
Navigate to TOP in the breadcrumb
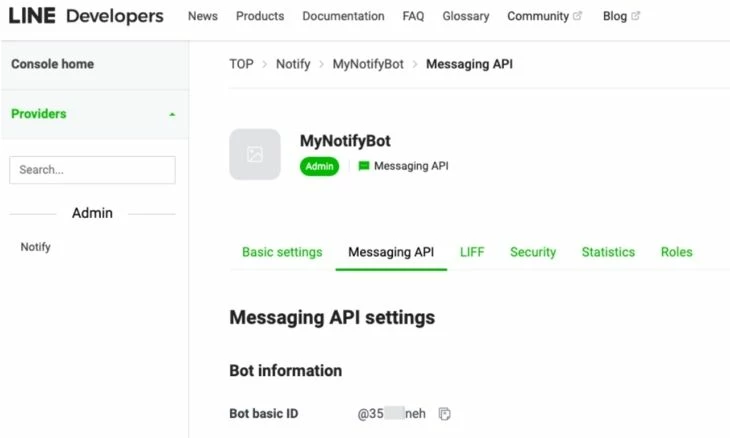[x=241, y=64]
